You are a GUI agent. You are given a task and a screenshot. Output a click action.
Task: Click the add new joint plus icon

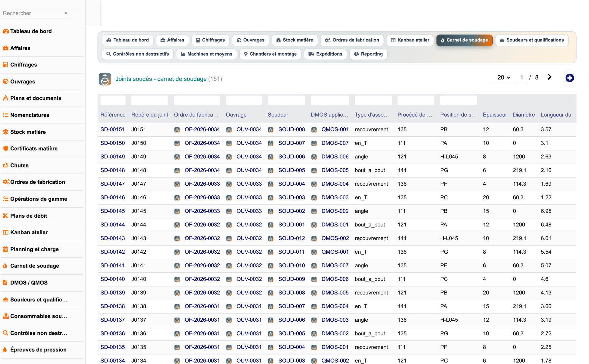(x=570, y=78)
